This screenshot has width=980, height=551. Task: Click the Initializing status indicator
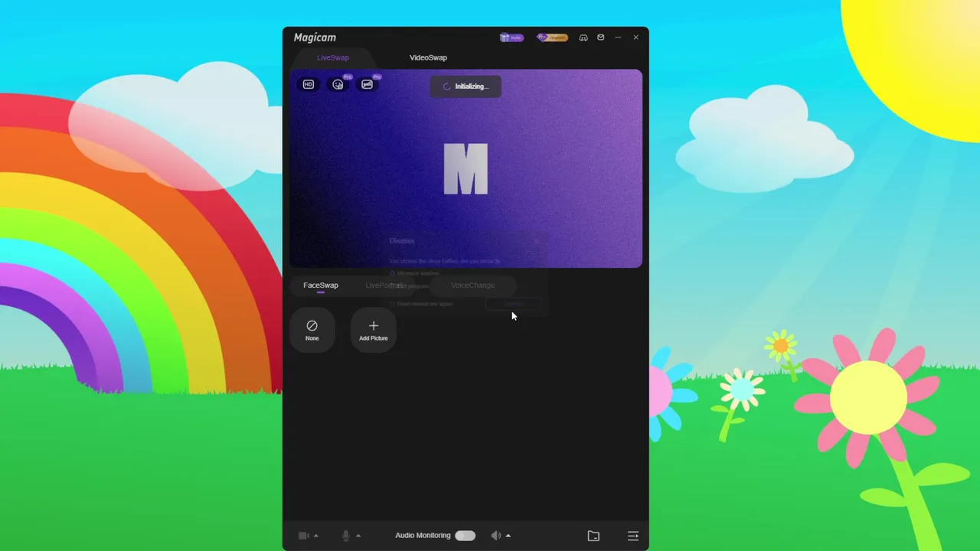coord(465,86)
